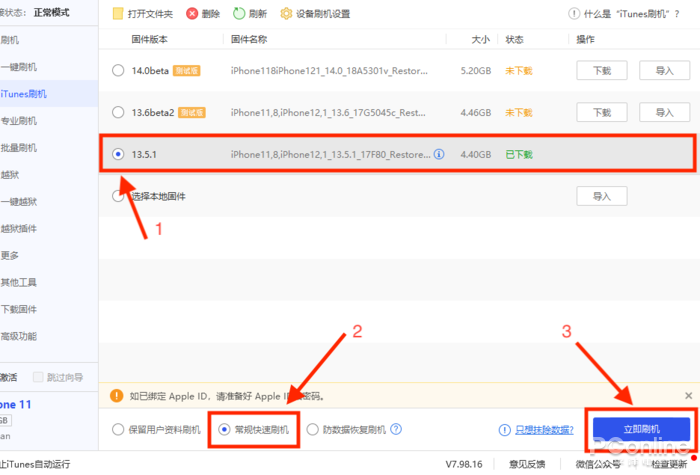Open 微信公众号 in the status bar
700x475 pixels.
(598, 464)
